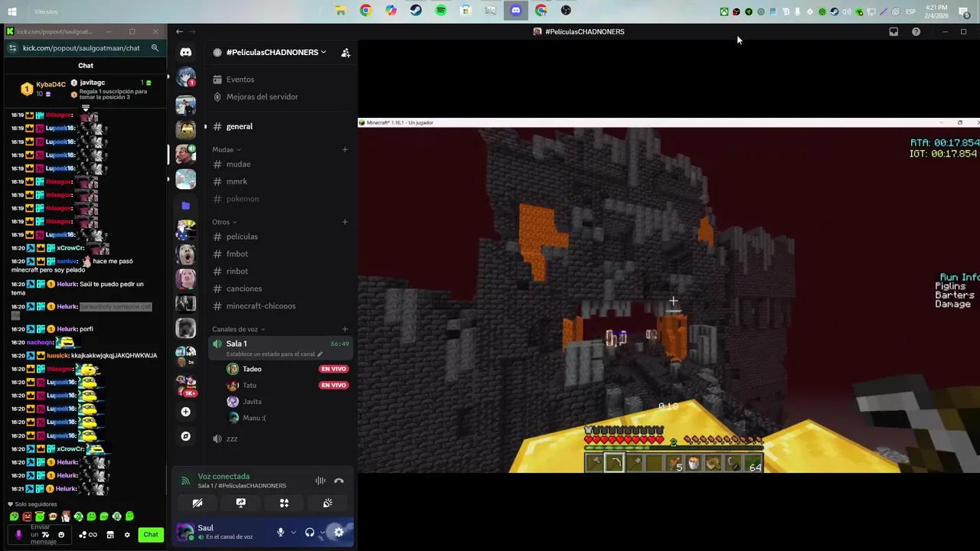Open headphones output options arrow
This screenshot has width=980, height=551.
point(322,532)
